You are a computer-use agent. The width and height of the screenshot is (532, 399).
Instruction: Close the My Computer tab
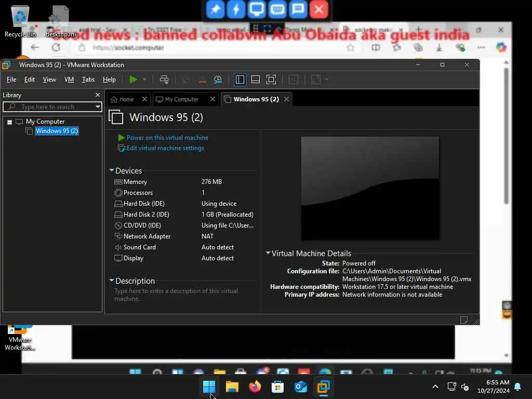click(x=212, y=99)
